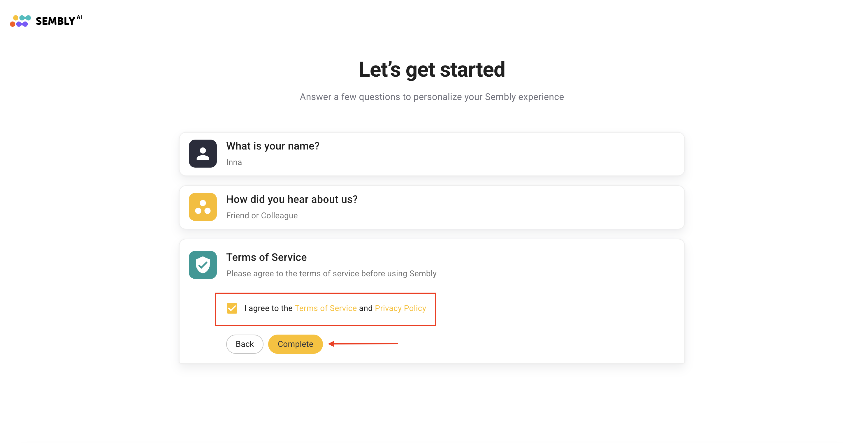This screenshot has width=868, height=443.
Task: Click the personalize your Sembly experience subtitle
Action: pyautogui.click(x=432, y=97)
